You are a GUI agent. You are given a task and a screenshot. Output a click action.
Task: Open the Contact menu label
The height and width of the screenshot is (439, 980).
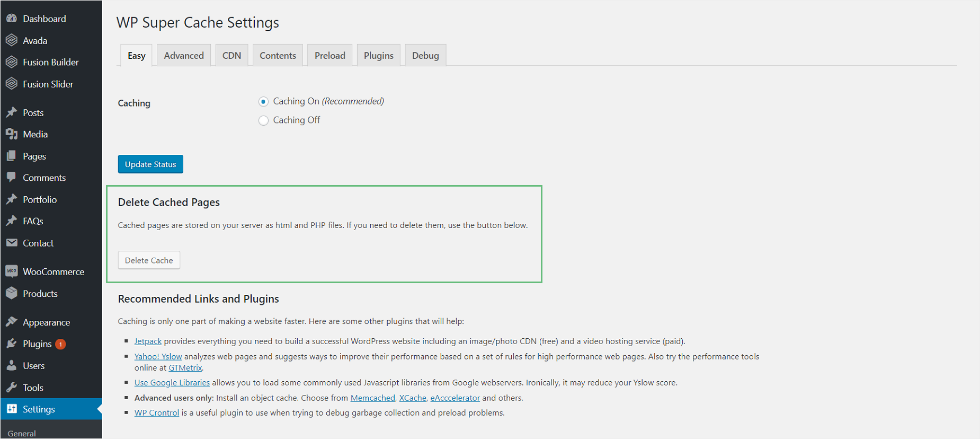(x=38, y=243)
